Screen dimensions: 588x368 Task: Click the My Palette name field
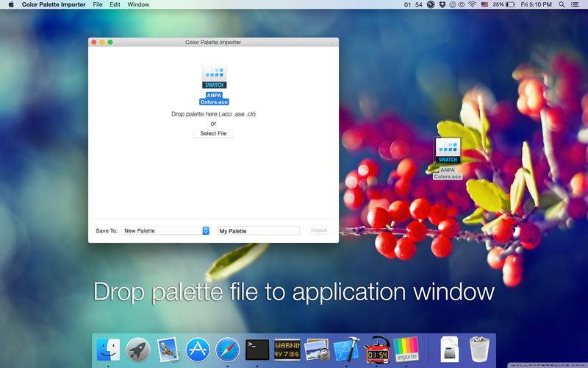pyautogui.click(x=259, y=230)
